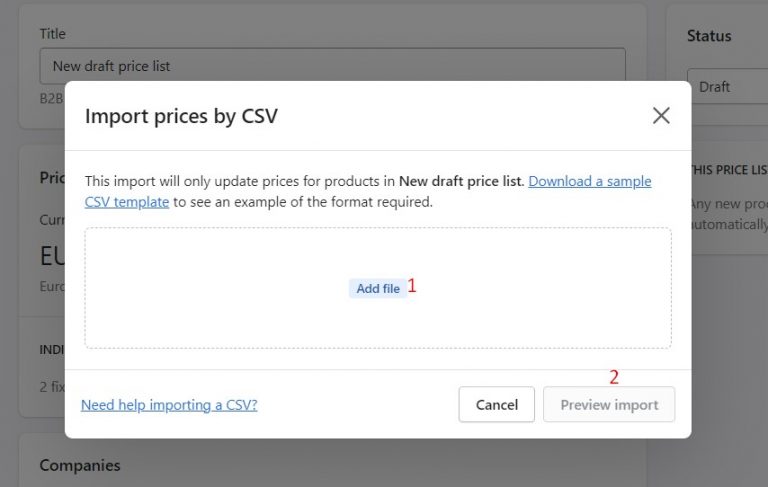Viewport: 768px width, 487px height.
Task: Click the Title label above the input
Action: 52,33
